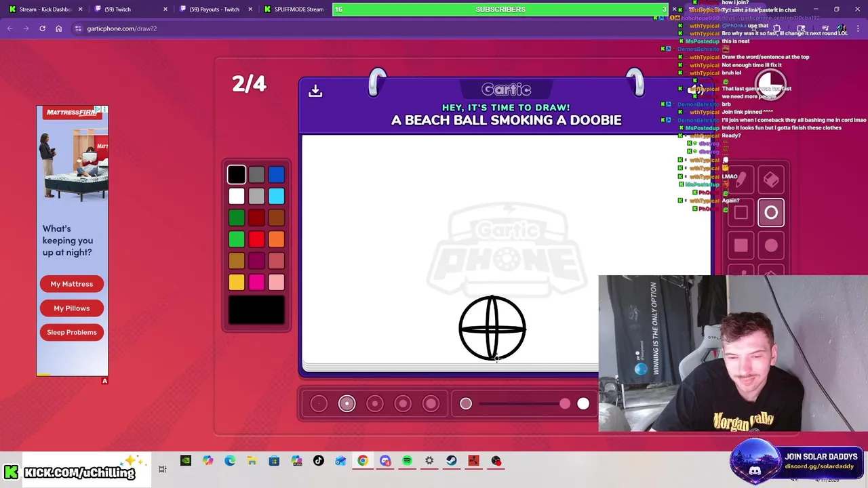The image size is (868, 488).
Task: Select the second brush thickness
Action: [x=347, y=404]
